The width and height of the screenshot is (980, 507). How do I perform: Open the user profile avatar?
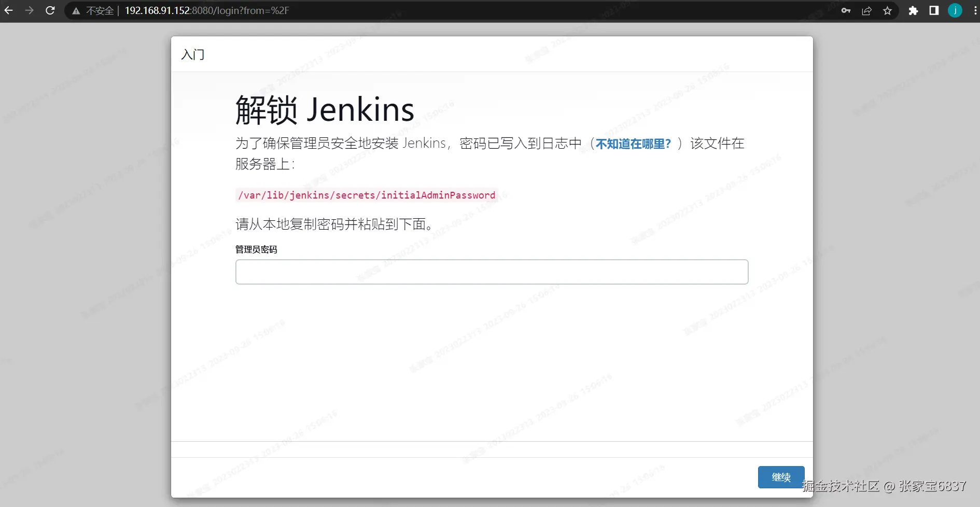[x=955, y=10]
